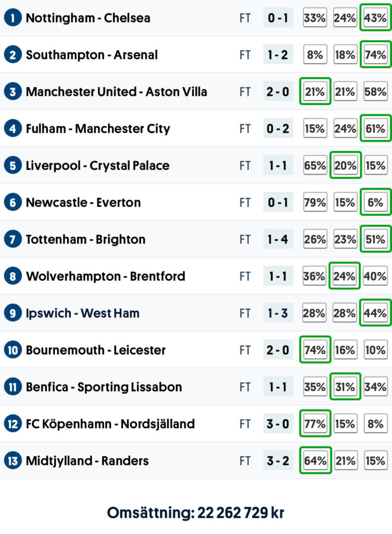This screenshot has width=392, height=534.
Task: Click the 1 - 4 score for Tottenham - Brighton
Action: (x=278, y=240)
